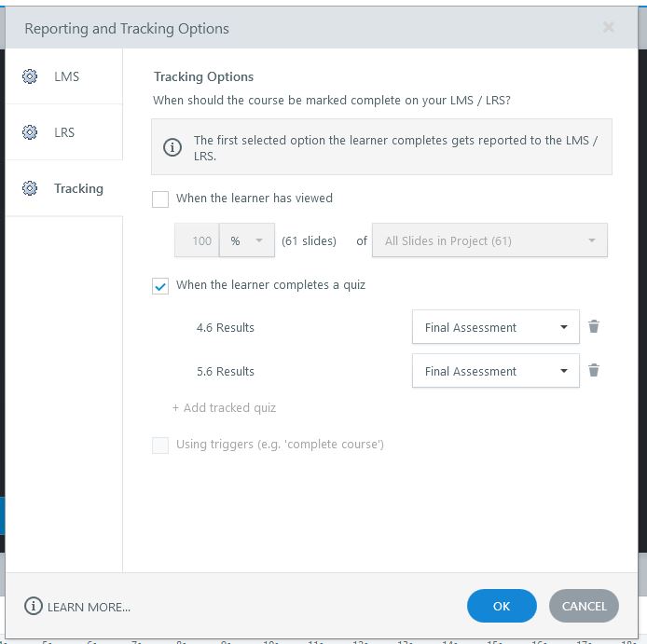
Task: Switch to the LRS tab
Action: 64,132
